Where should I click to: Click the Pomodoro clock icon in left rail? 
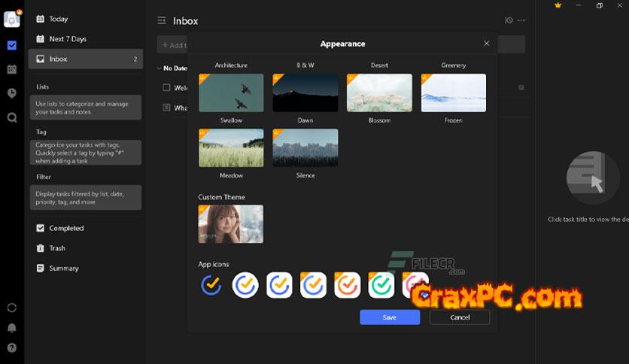(x=12, y=93)
